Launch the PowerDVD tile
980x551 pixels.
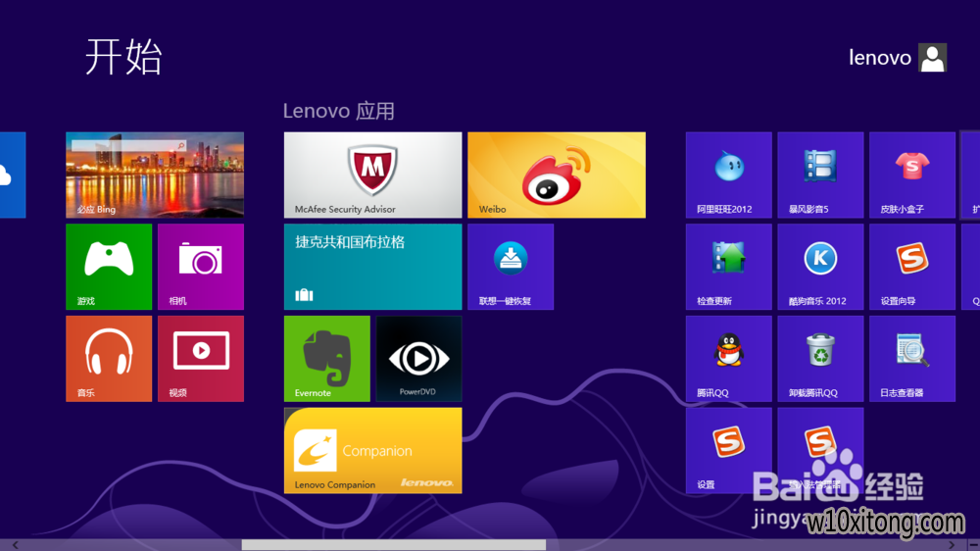(418, 359)
